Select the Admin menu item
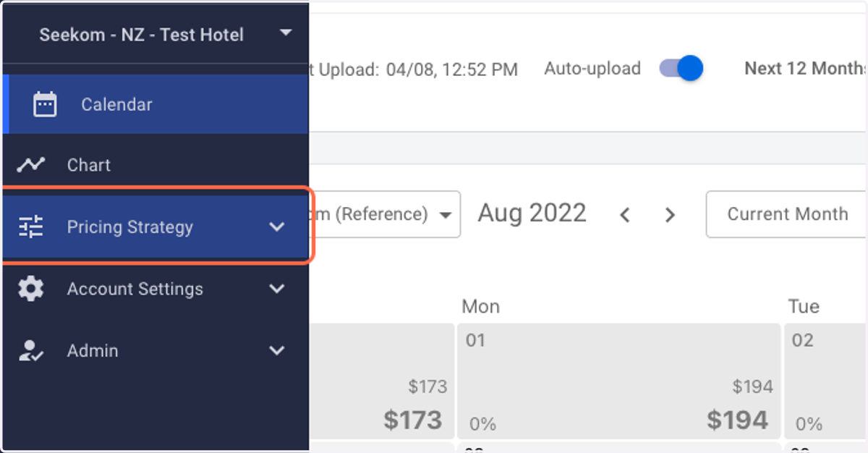This screenshot has width=868, height=453. 156,351
